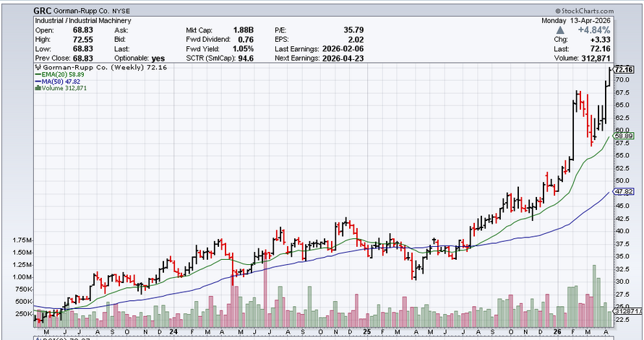Click the 50.0 price axis label
This screenshot has width=644, height=340.
coord(622,180)
